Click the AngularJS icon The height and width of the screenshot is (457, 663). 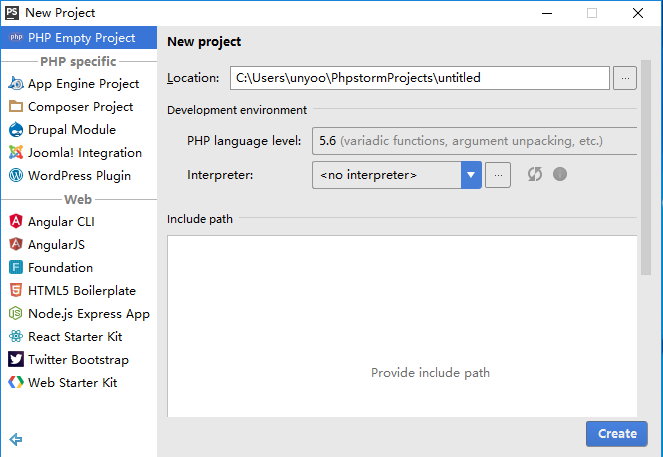click(16, 244)
